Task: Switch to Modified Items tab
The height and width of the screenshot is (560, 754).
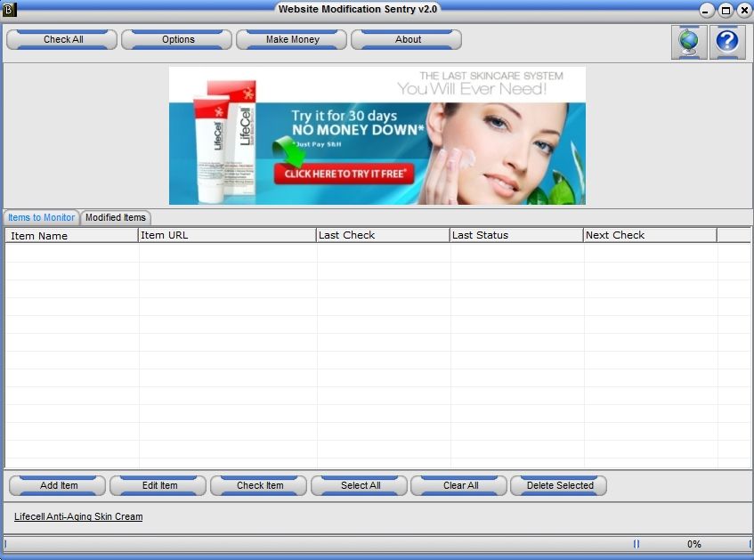Action: [116, 217]
